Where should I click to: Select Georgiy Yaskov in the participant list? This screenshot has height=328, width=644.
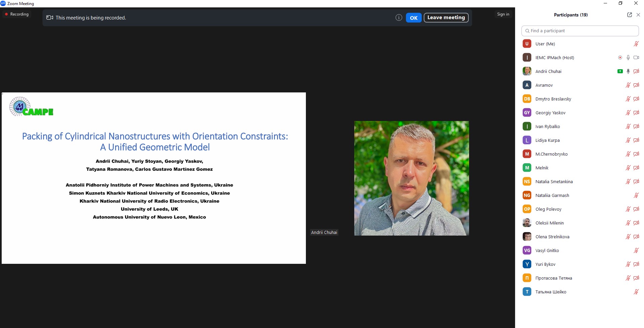550,113
